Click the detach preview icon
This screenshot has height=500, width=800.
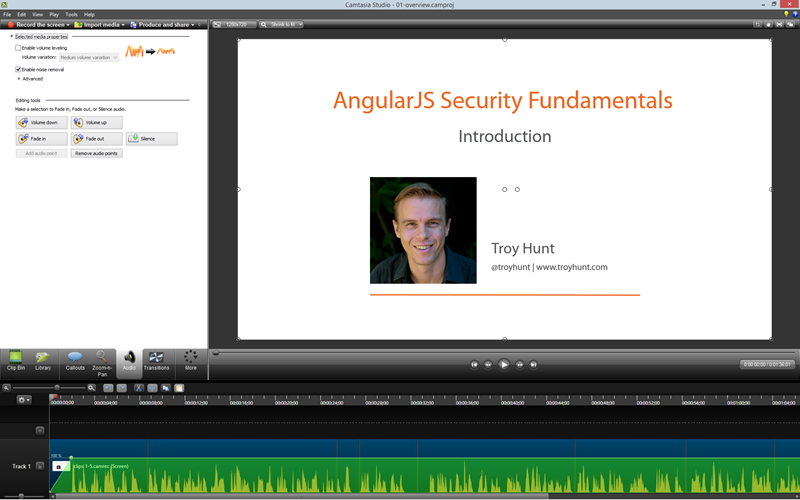pyautogui.click(x=790, y=24)
